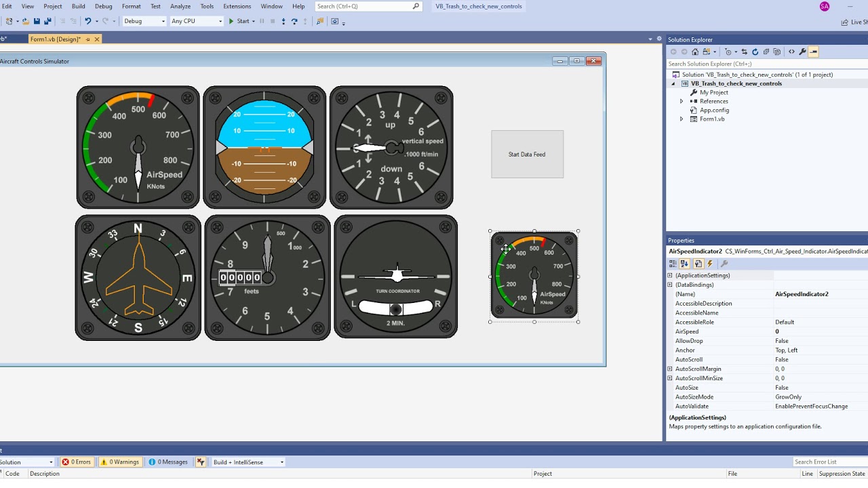868x488 pixels.
Task: Click the Solution Explorer Properties wrench icon
Action: (802, 52)
